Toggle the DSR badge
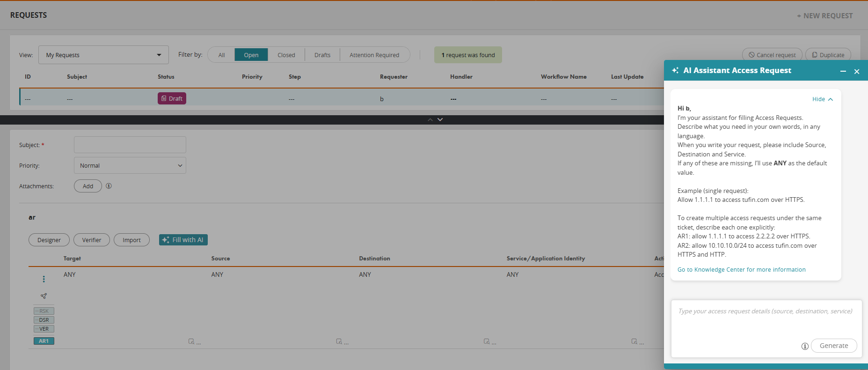 44,320
